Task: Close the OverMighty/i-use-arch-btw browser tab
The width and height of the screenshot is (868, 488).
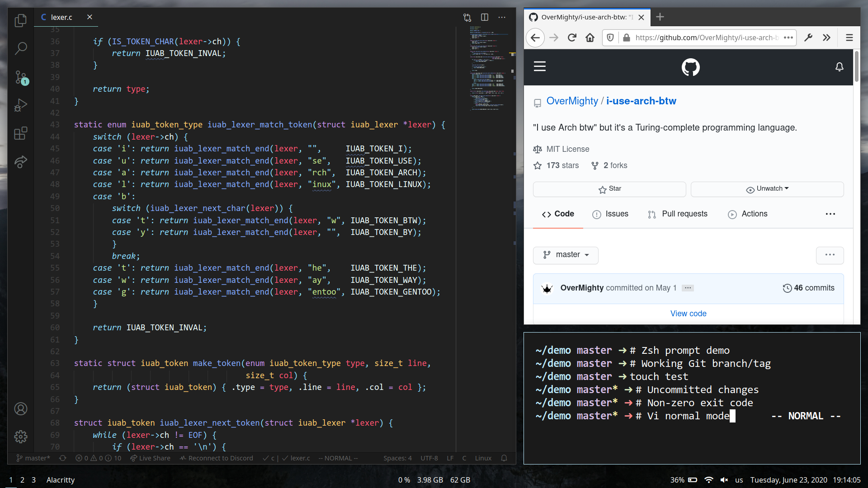Action: tap(641, 17)
